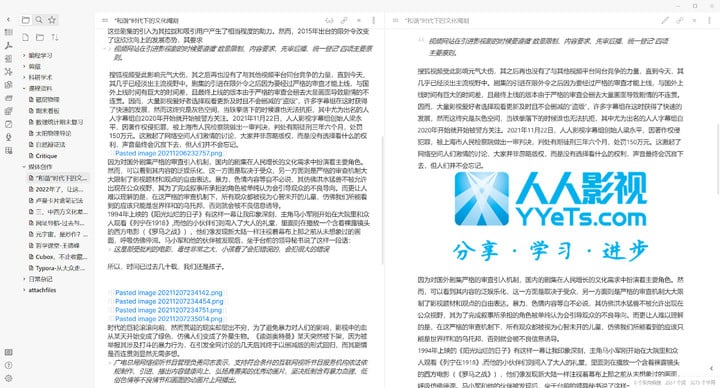Image resolution: width=720 pixels, height=388 pixels.
Task: Change the file sort order
Action: point(55,38)
